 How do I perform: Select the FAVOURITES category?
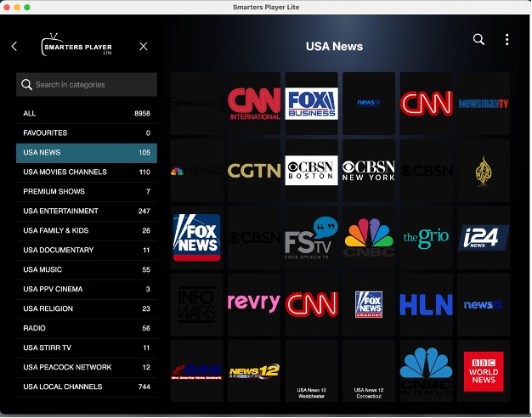pos(87,133)
